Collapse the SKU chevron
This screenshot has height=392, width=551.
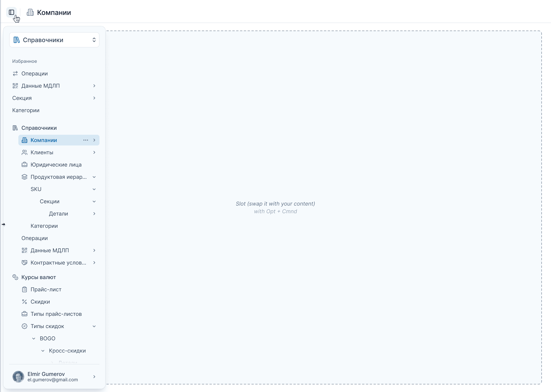point(94,189)
